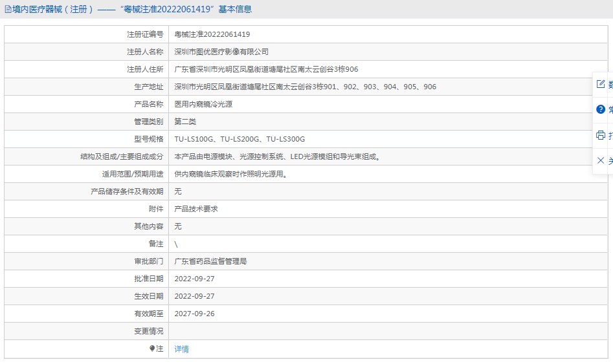Click the 注册证编号 label
613x364 pixels.
[144, 34]
